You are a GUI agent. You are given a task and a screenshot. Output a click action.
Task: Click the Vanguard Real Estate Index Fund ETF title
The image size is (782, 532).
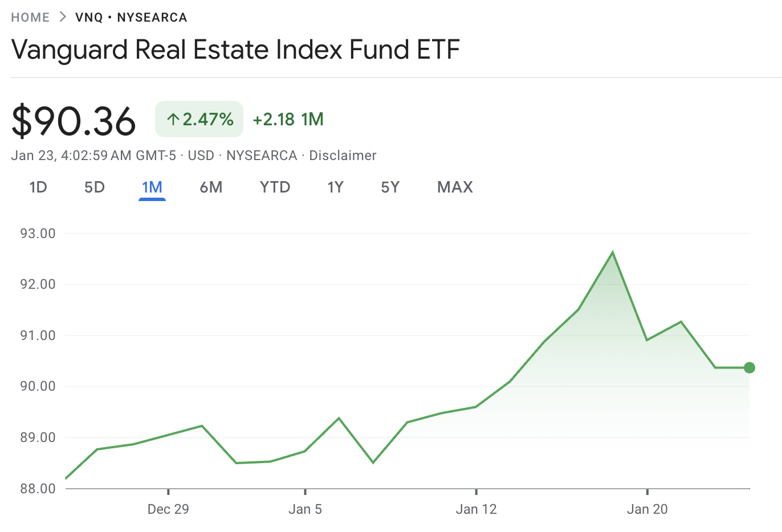point(235,50)
